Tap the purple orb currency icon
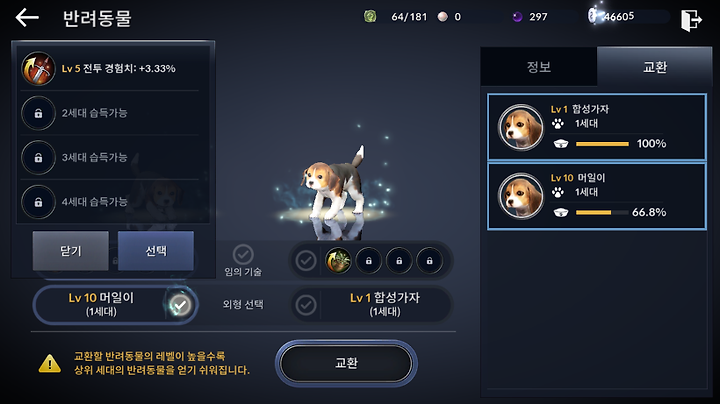The image size is (720, 404). tap(518, 17)
